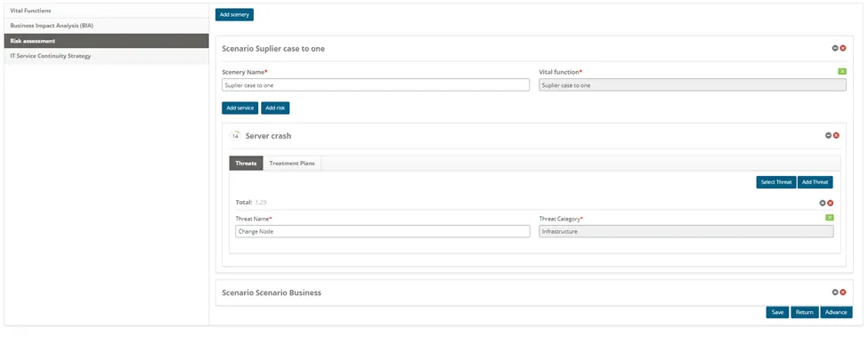Viewport: 868px width, 337px height.
Task: Click the Add Threat button
Action: coord(815,182)
